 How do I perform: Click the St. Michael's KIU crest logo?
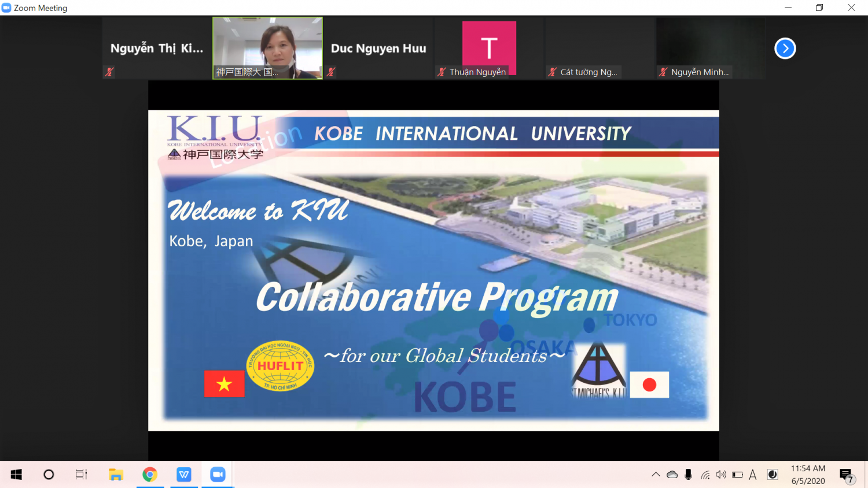[x=599, y=371]
